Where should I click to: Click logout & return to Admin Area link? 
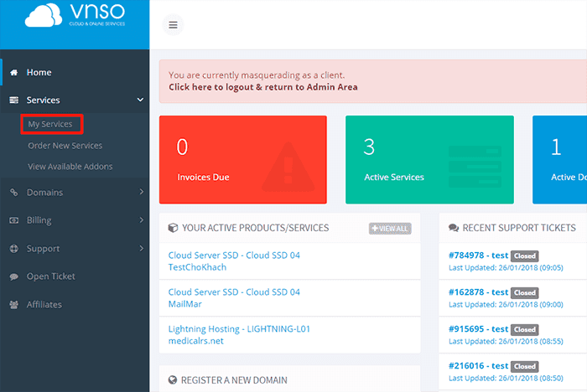point(262,87)
